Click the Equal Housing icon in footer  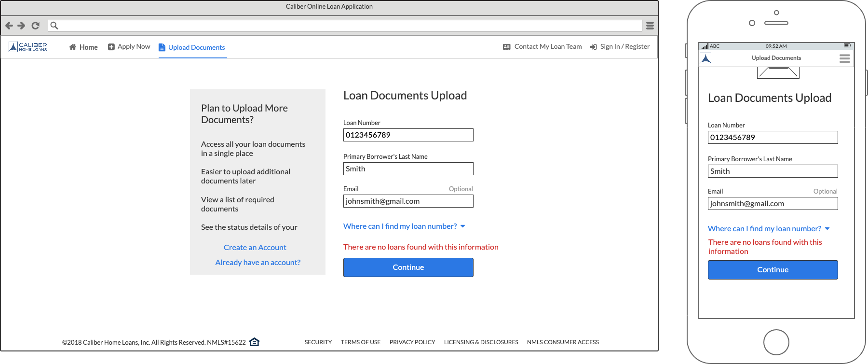coord(254,342)
